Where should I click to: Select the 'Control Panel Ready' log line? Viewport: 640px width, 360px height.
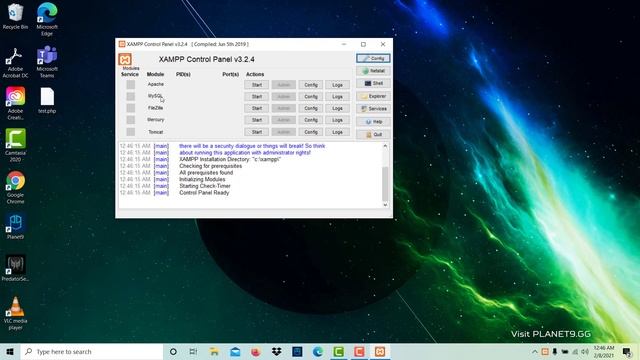(204, 193)
